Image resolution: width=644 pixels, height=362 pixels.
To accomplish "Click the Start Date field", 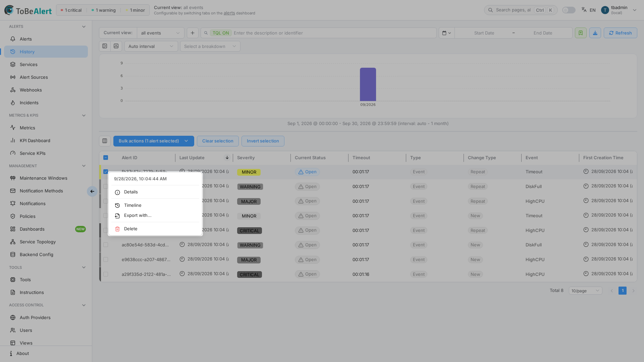I will 484,33.
